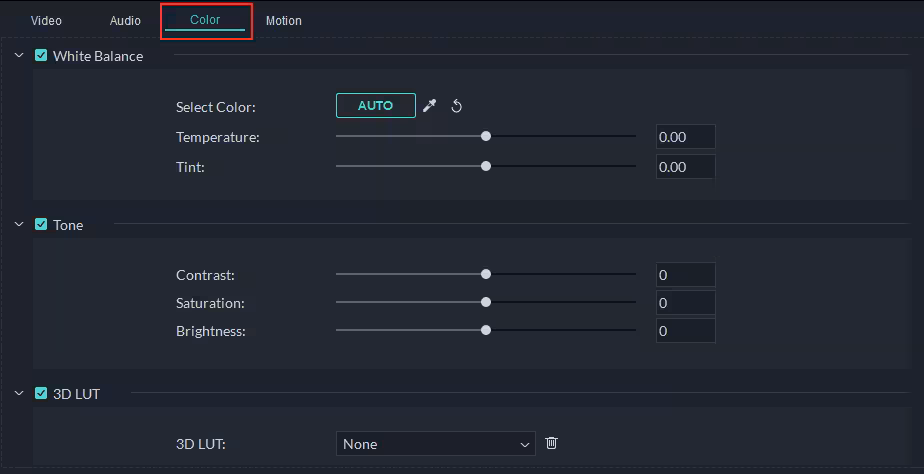This screenshot has width=924, height=474.
Task: Select the Color tab
Action: click(x=205, y=20)
